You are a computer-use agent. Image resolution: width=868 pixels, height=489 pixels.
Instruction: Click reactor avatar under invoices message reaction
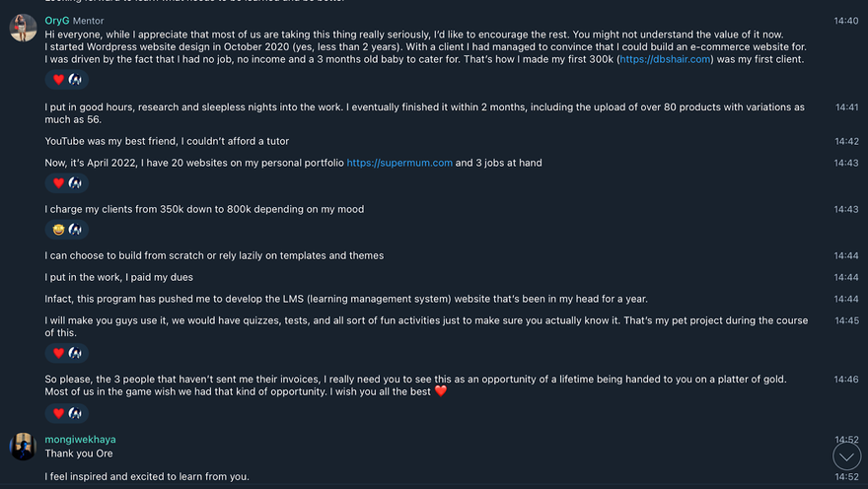click(x=75, y=413)
